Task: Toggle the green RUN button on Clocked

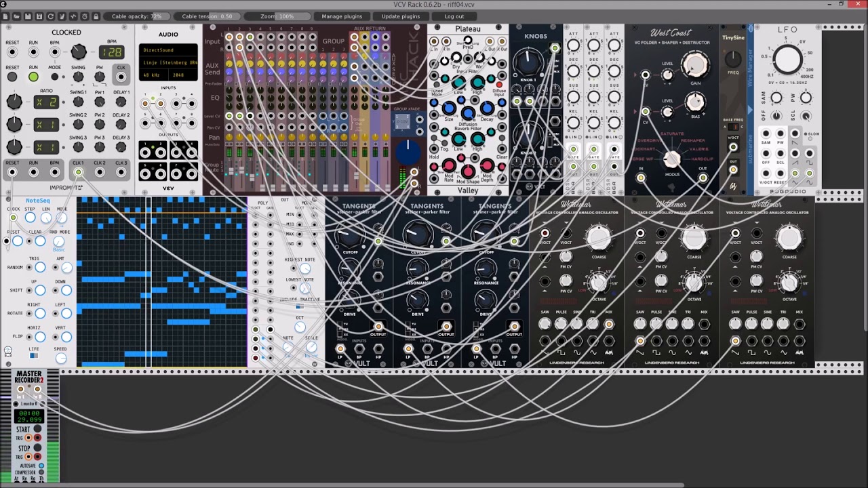Action: click(33, 77)
